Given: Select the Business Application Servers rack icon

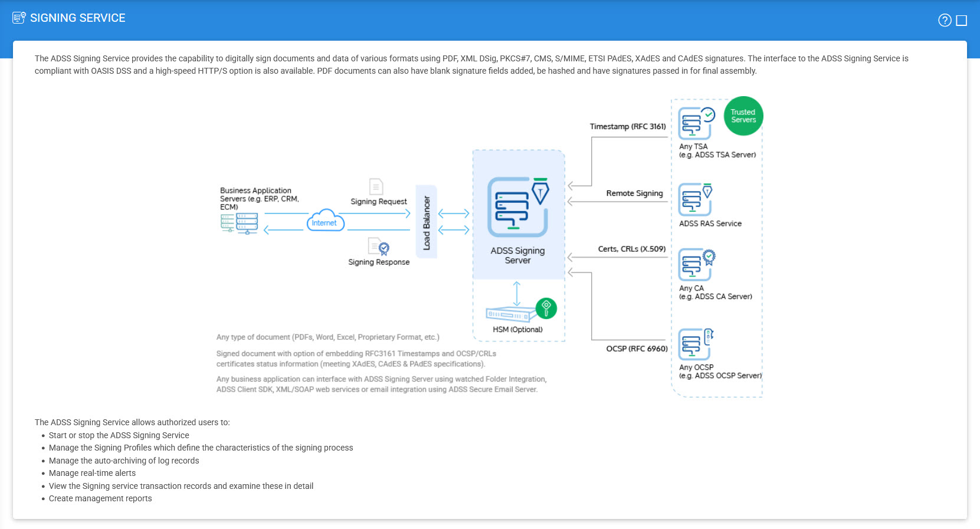Looking at the screenshot, I should coord(239,224).
